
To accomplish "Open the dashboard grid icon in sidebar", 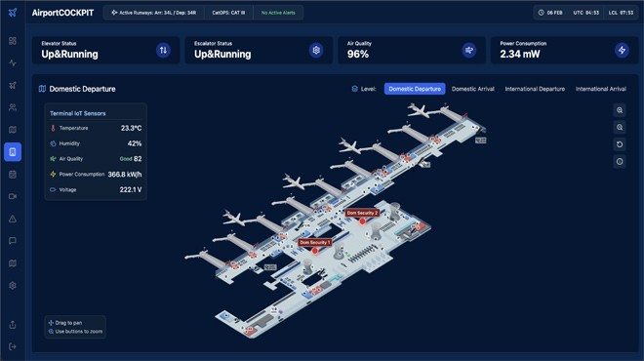I will point(13,41).
